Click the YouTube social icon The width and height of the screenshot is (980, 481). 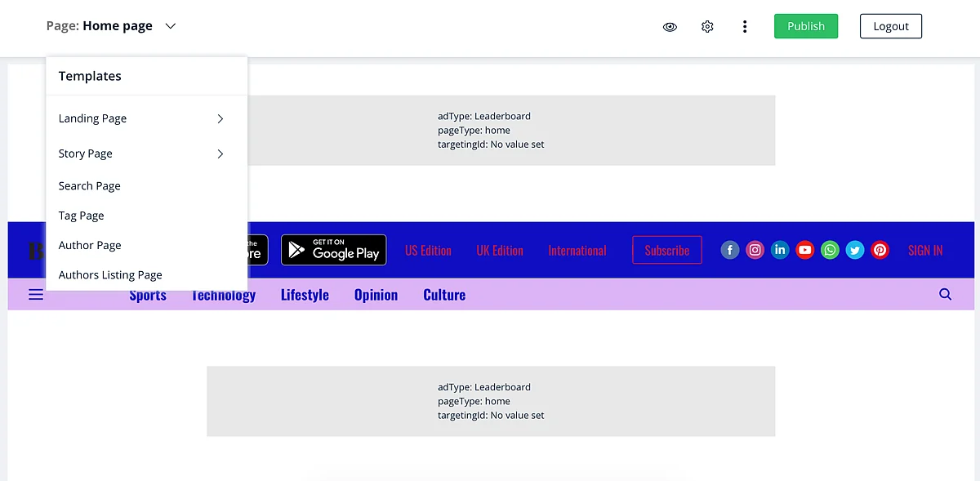coord(805,250)
